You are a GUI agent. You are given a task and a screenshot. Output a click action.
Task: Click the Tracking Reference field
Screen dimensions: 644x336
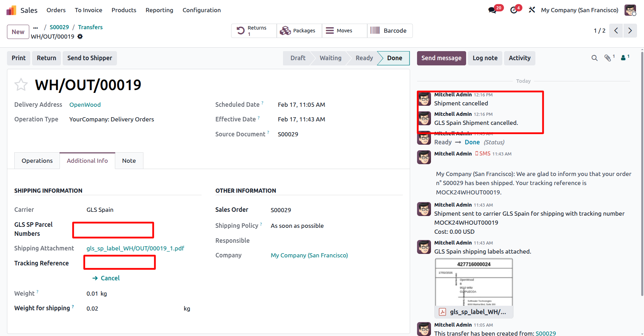[x=119, y=263]
